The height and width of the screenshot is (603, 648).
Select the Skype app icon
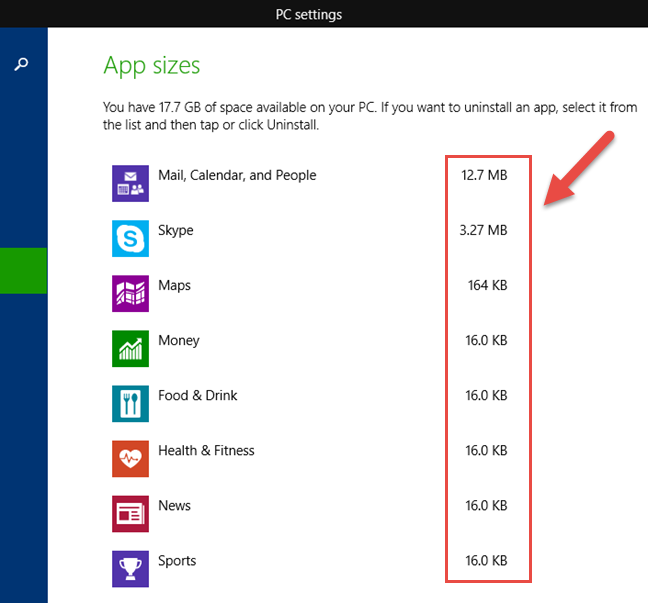click(x=130, y=238)
